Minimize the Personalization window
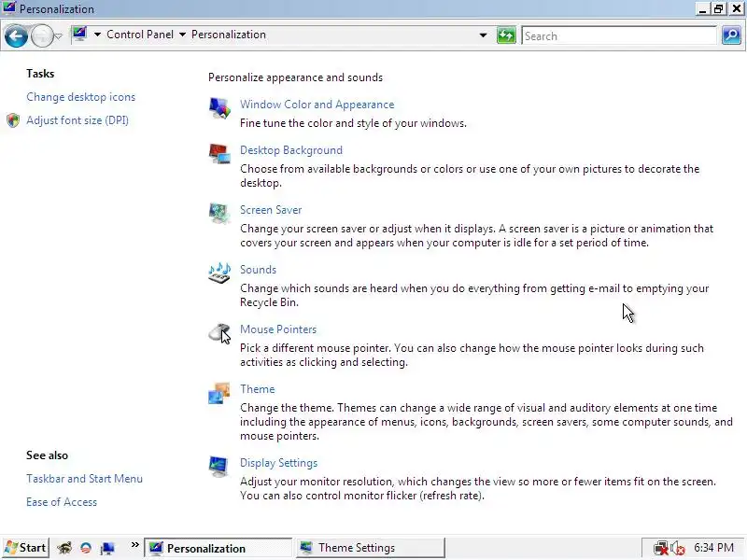This screenshot has height=560, width=747. click(x=702, y=9)
